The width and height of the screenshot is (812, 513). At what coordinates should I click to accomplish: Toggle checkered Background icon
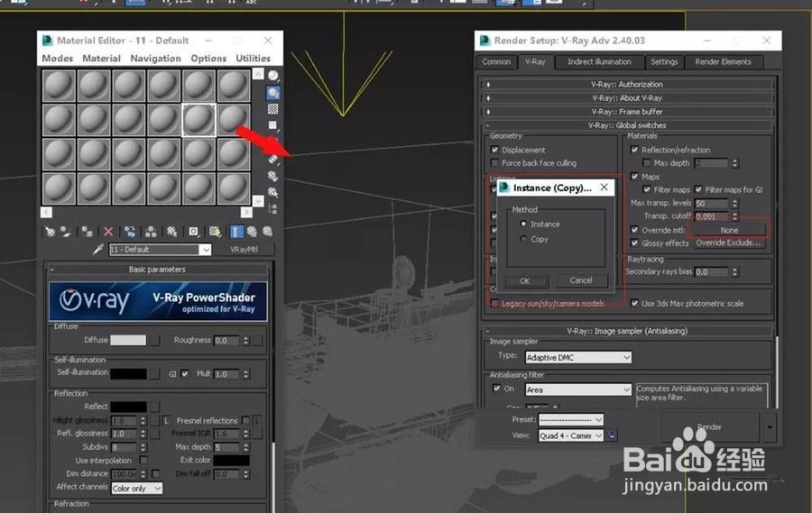pyautogui.click(x=272, y=109)
